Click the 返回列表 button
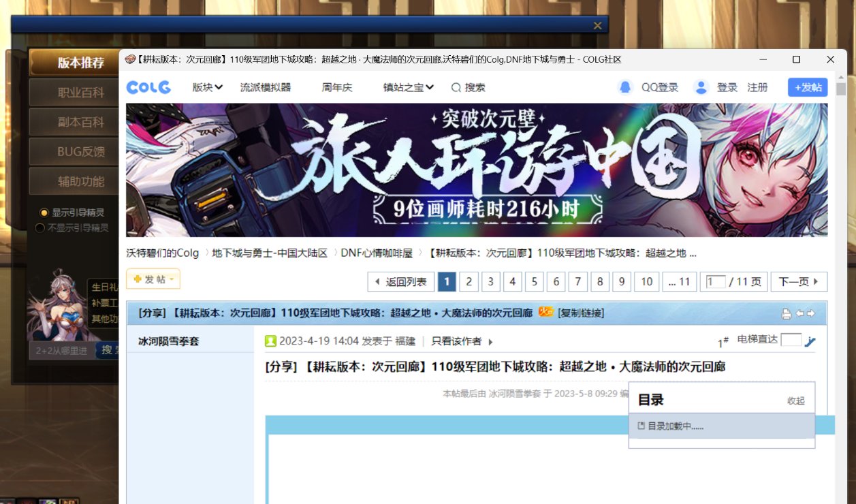 (x=400, y=282)
